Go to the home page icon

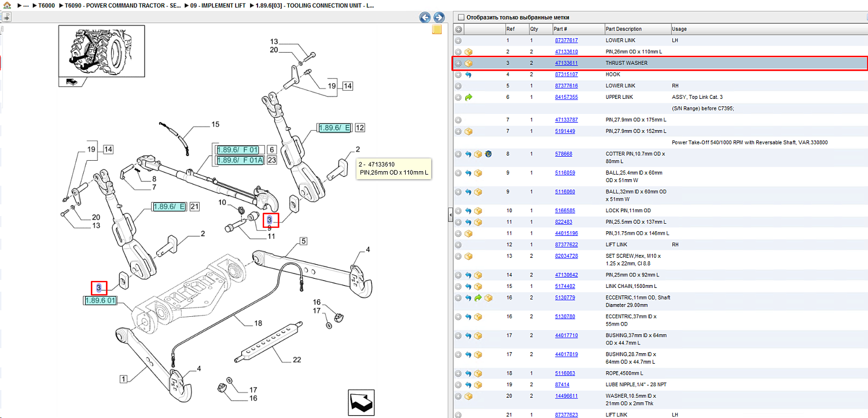8,5
